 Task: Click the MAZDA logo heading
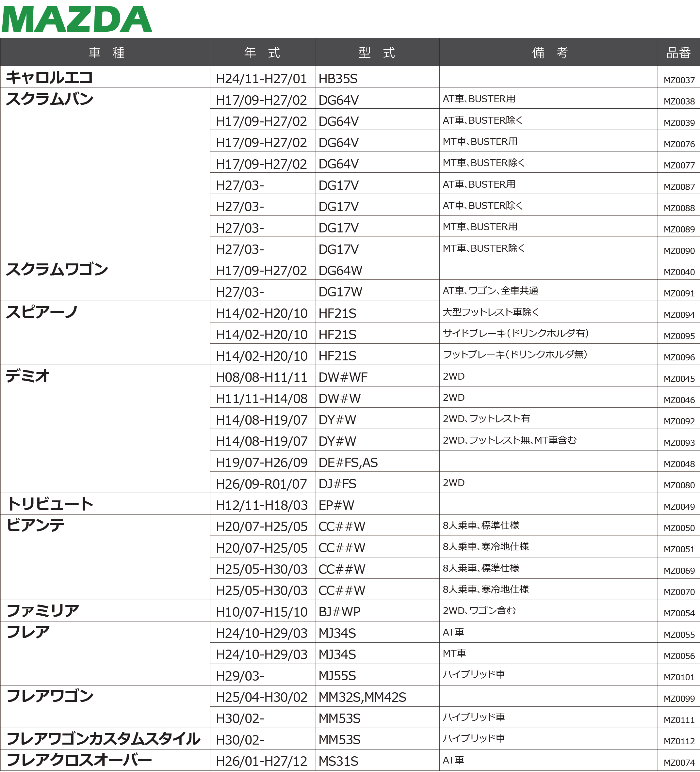[77, 19]
